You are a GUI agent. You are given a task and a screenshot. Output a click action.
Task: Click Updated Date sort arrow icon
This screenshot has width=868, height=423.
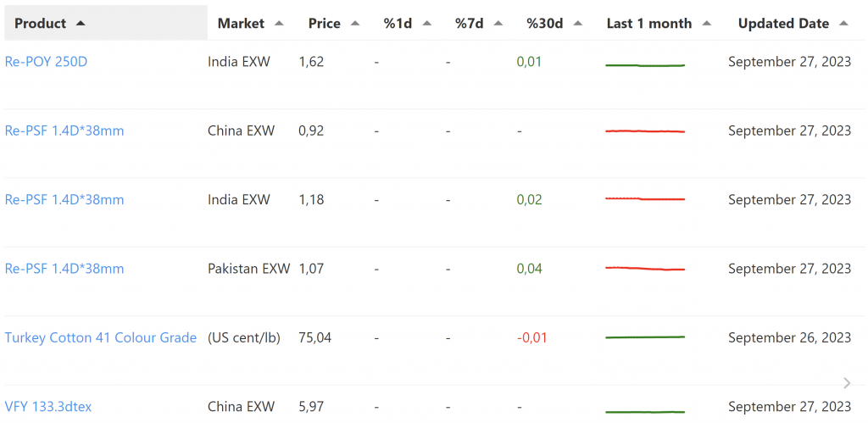coord(843,24)
